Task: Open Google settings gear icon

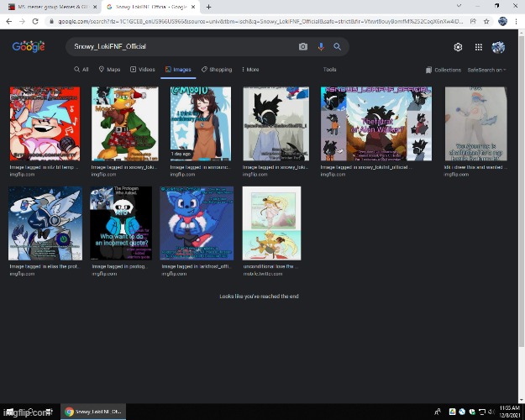Action: 458,47
